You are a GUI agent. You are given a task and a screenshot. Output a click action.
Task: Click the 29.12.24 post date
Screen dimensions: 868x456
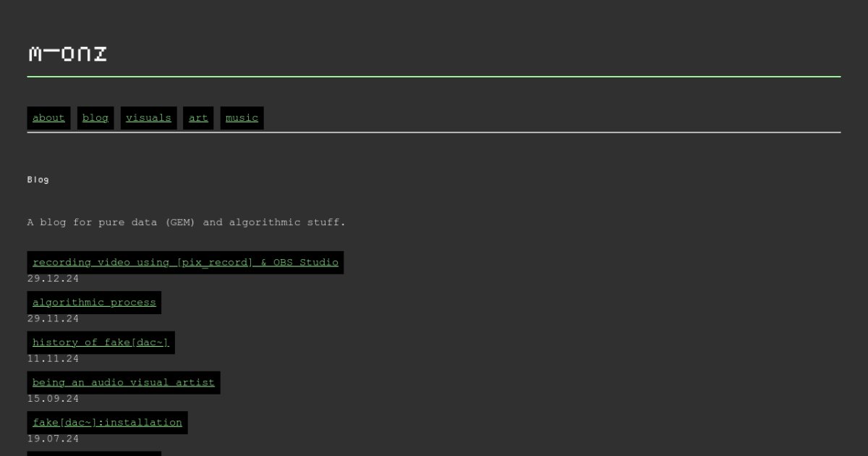(53, 279)
